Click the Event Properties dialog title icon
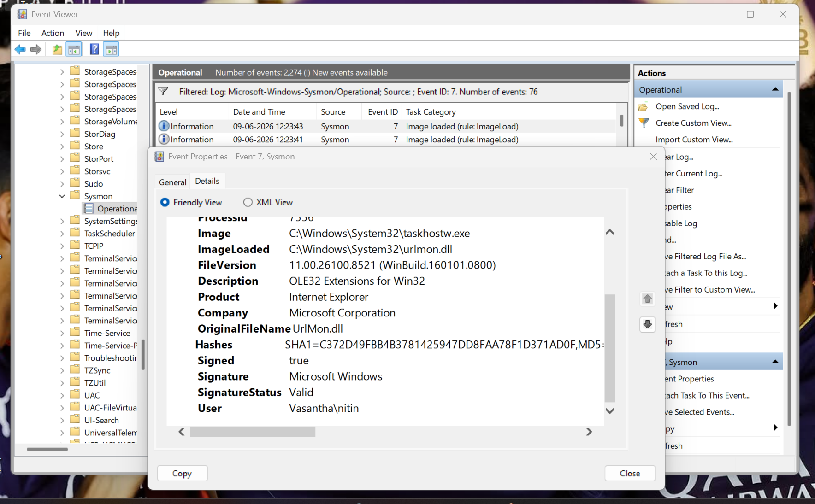Viewport: 815px width, 504px height. [159, 157]
